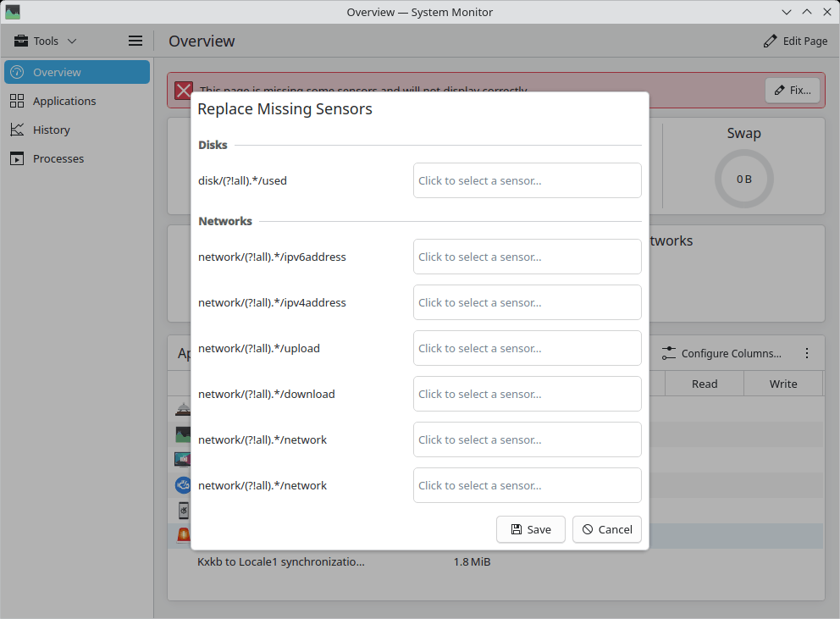Cancel the Replace Missing Sensors dialog

[x=606, y=529]
